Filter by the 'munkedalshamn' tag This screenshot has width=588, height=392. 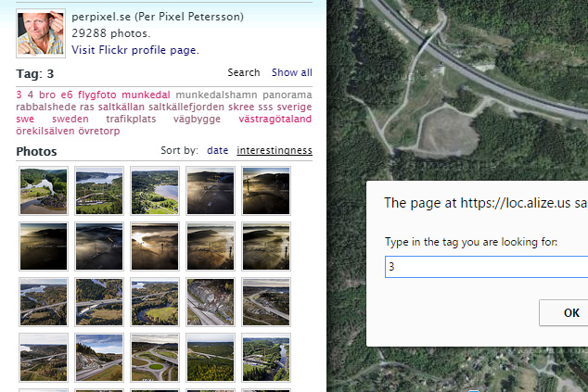pyautogui.click(x=216, y=95)
